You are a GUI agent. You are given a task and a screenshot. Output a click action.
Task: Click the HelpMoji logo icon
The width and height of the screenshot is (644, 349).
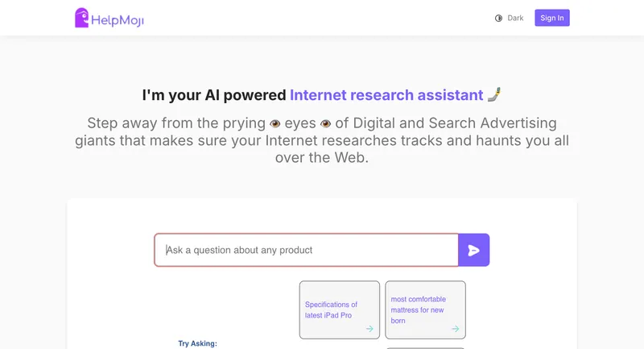(82, 18)
